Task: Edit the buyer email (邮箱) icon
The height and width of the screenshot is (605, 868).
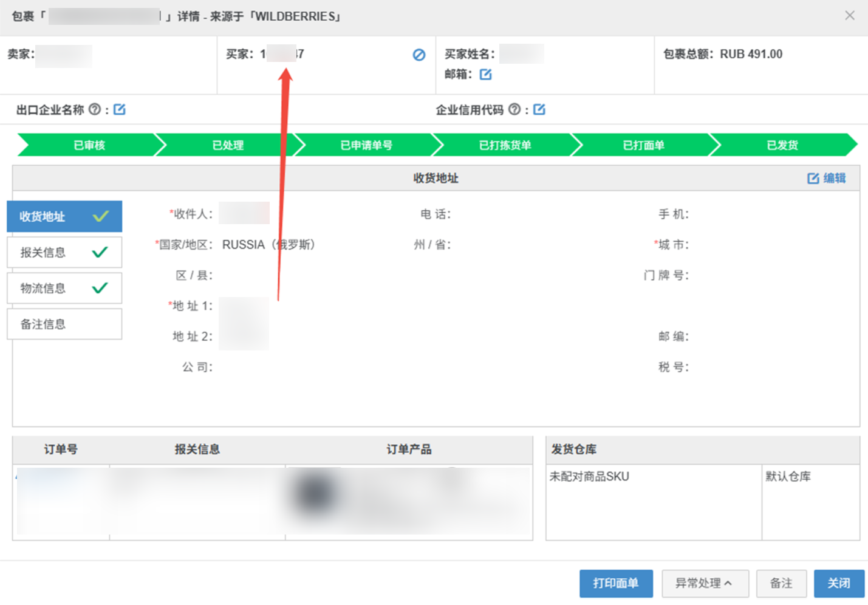Action: point(485,74)
